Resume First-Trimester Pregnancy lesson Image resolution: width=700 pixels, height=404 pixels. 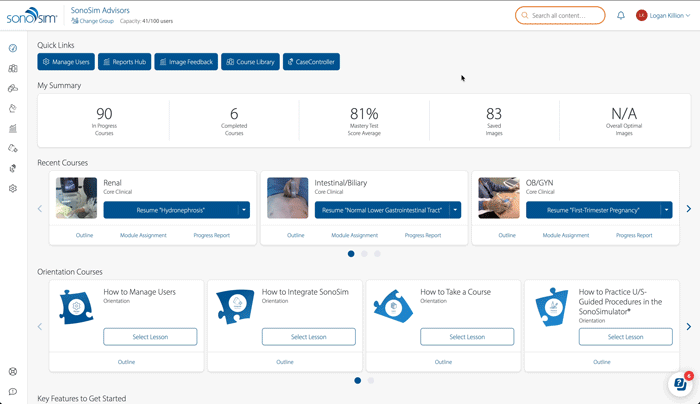point(593,210)
